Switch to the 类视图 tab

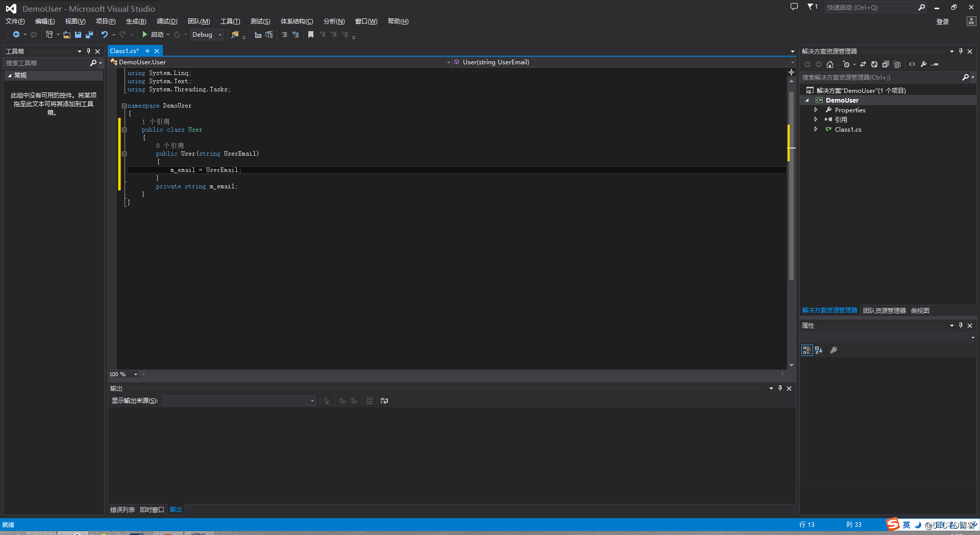pyautogui.click(x=920, y=311)
